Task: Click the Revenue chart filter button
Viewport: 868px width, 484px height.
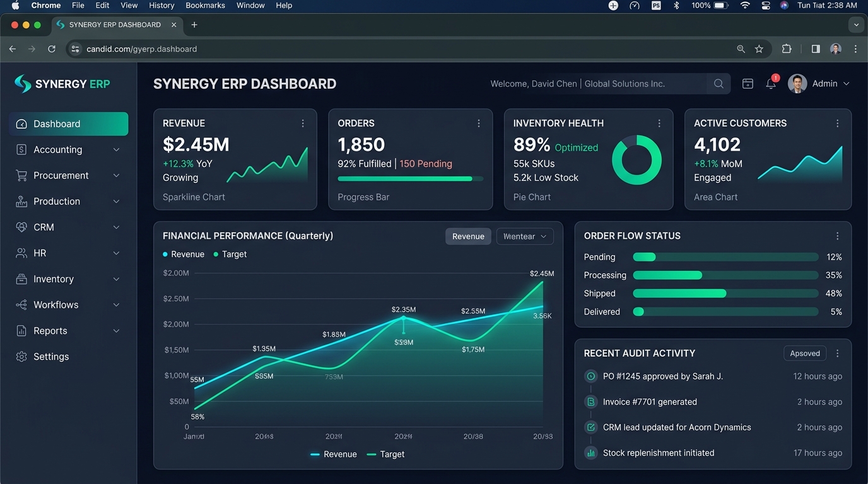Action: pos(468,236)
